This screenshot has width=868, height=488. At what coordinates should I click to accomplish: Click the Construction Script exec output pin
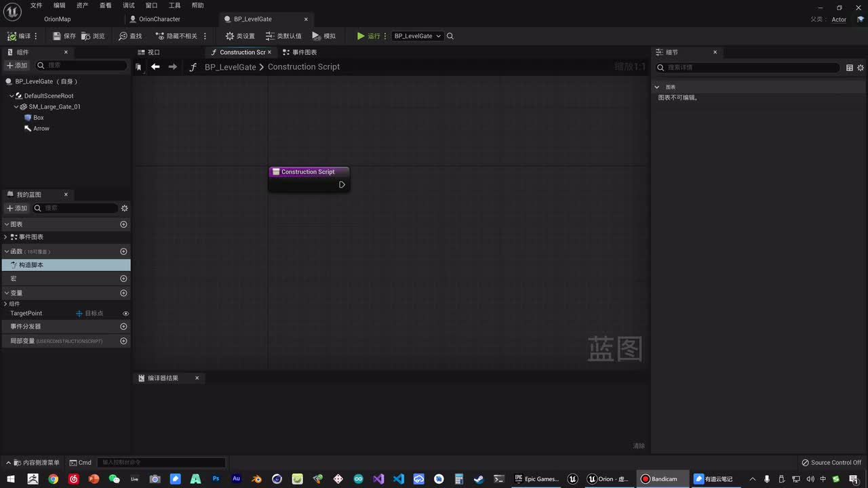click(342, 184)
